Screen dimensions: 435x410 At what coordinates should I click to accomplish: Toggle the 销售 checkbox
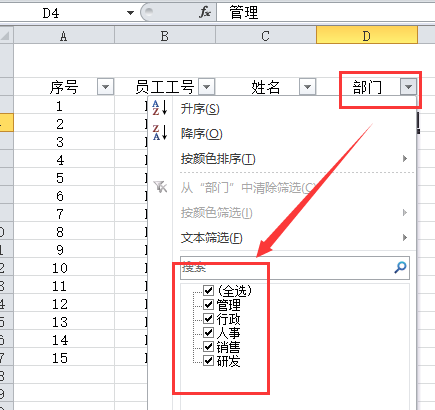pyautogui.click(x=209, y=346)
